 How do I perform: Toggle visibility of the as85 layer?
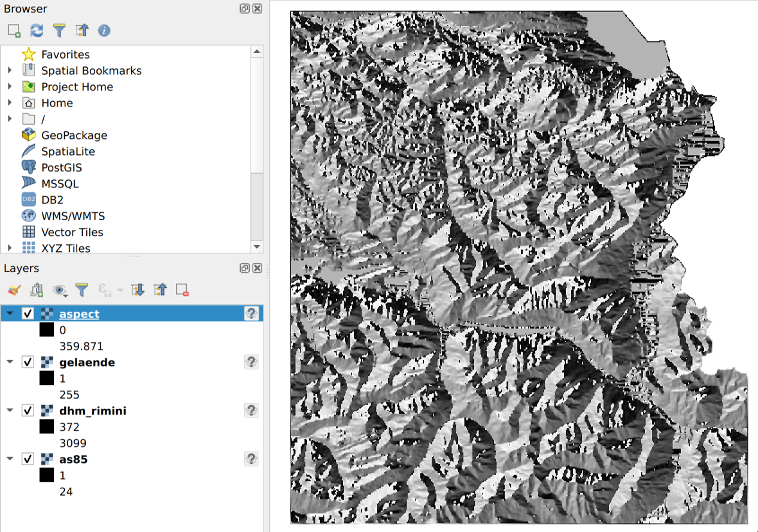[x=28, y=459]
